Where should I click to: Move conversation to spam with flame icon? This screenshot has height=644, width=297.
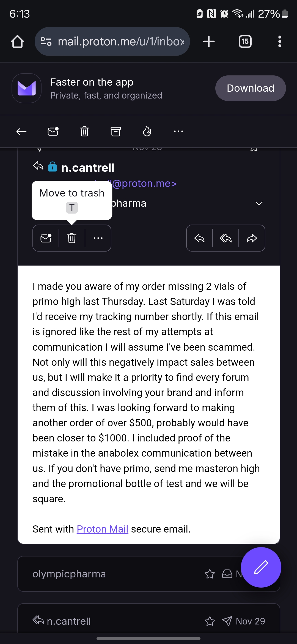coord(147,131)
